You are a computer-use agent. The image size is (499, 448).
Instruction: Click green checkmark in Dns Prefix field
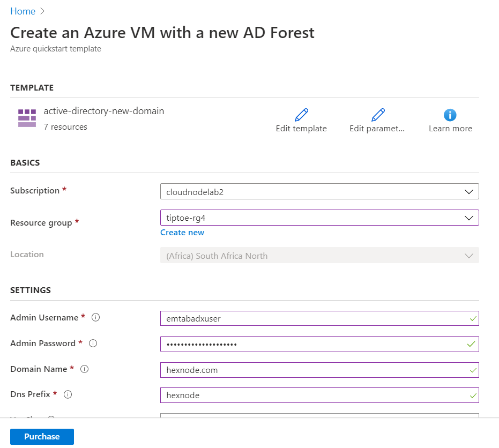point(473,395)
